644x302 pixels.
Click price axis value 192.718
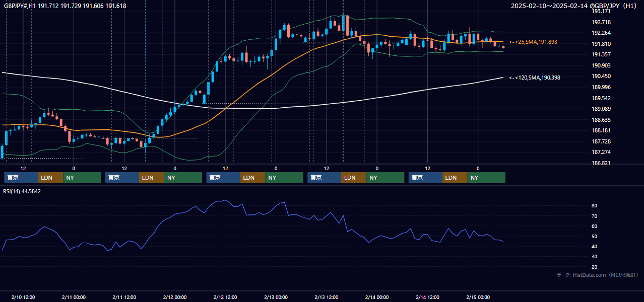(601, 22)
